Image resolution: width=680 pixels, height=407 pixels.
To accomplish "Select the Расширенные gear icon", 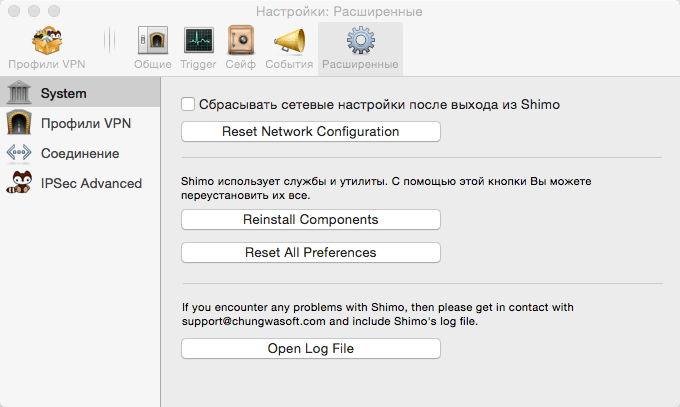I will pyautogui.click(x=360, y=40).
